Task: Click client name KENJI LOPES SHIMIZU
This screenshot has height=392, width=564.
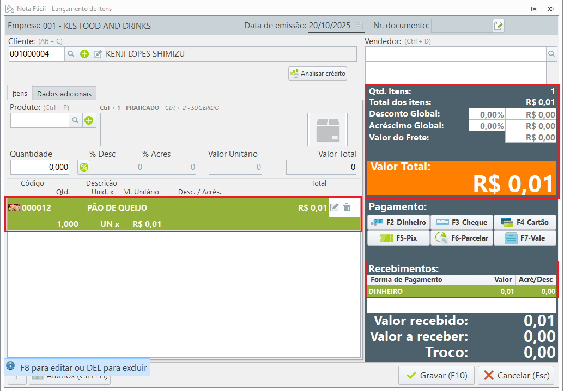Action: (145, 54)
